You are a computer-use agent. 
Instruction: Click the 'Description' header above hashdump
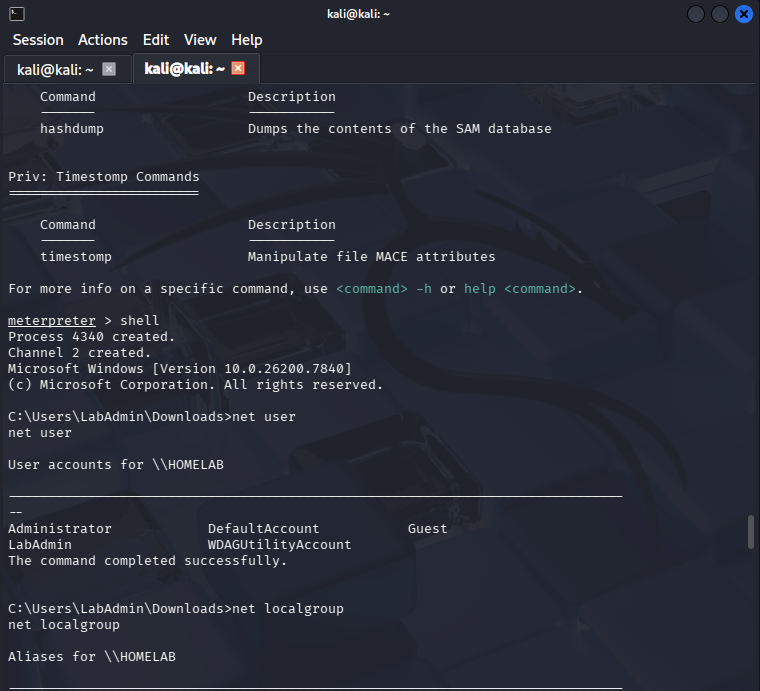[292, 97]
